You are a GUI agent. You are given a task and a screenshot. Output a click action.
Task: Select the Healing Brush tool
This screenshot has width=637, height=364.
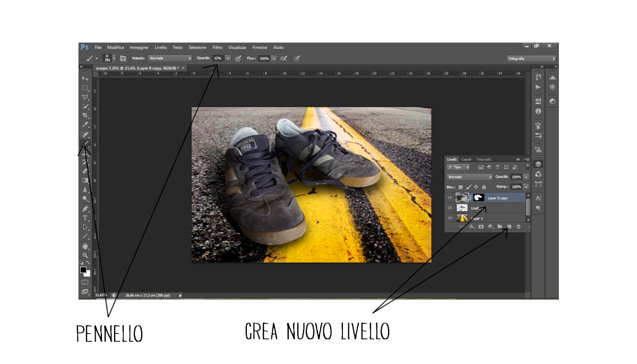pos(85,135)
